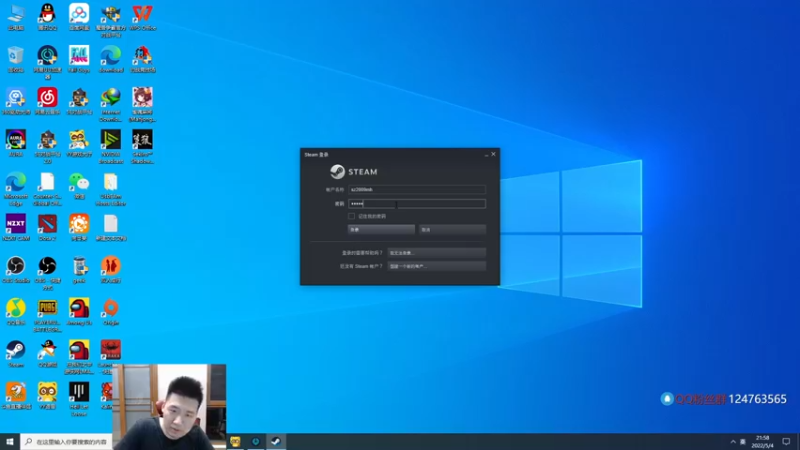Image resolution: width=800 pixels, height=450 pixels.
Task: Click the Steam icon on the taskbar
Action: pyautogui.click(x=276, y=441)
